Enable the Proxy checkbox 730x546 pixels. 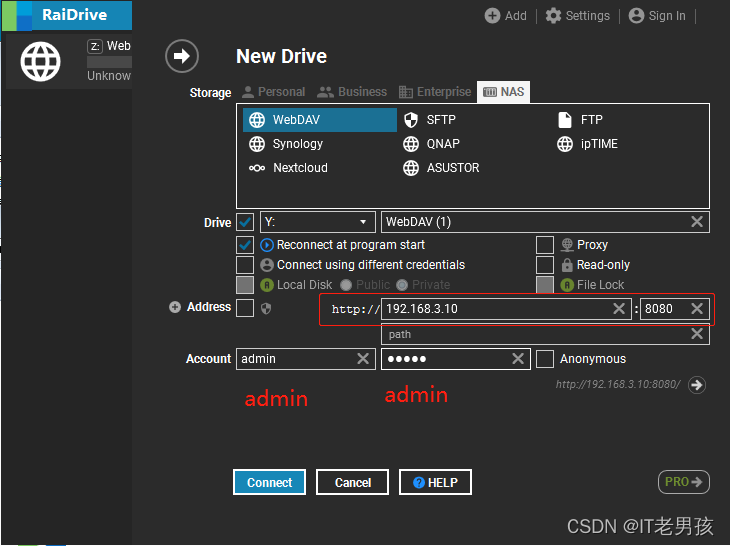click(545, 245)
